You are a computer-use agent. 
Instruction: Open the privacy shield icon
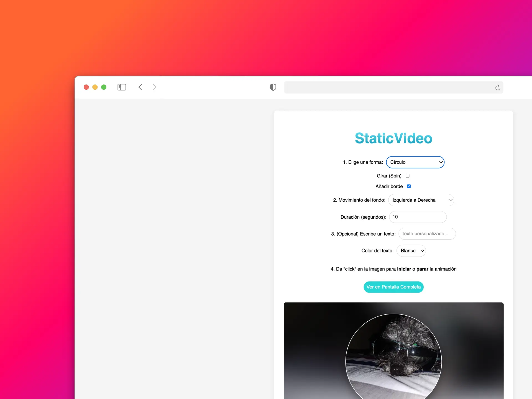[x=273, y=87]
